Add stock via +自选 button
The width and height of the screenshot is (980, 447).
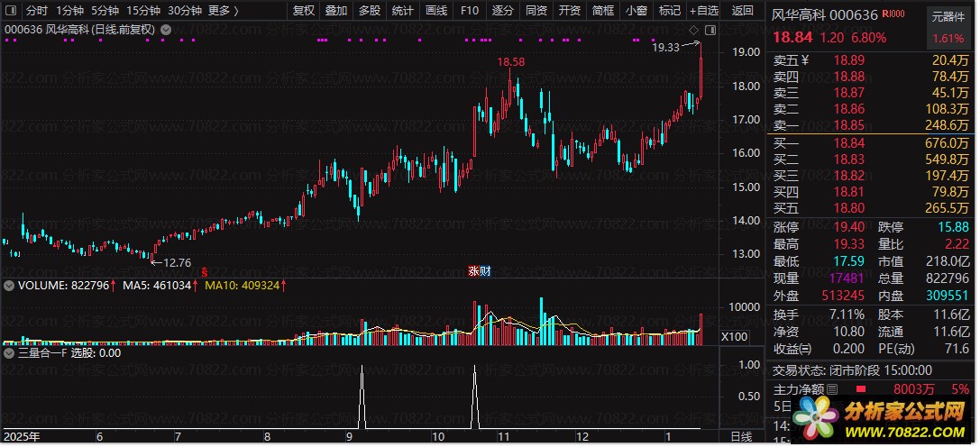tap(702, 11)
